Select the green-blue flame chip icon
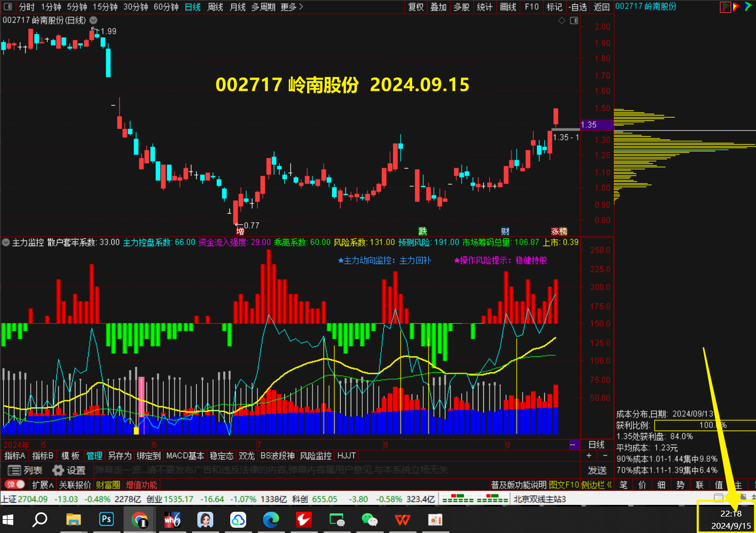 click(x=749, y=7)
